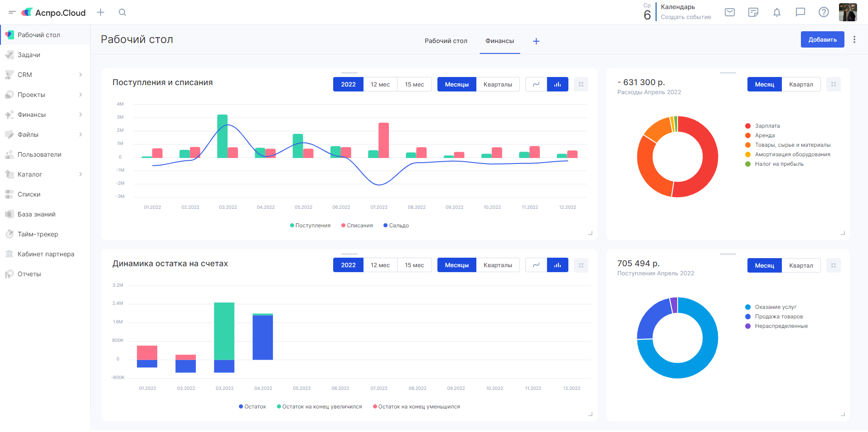
Task: Click the mail envelope icon
Action: pyautogui.click(x=730, y=12)
